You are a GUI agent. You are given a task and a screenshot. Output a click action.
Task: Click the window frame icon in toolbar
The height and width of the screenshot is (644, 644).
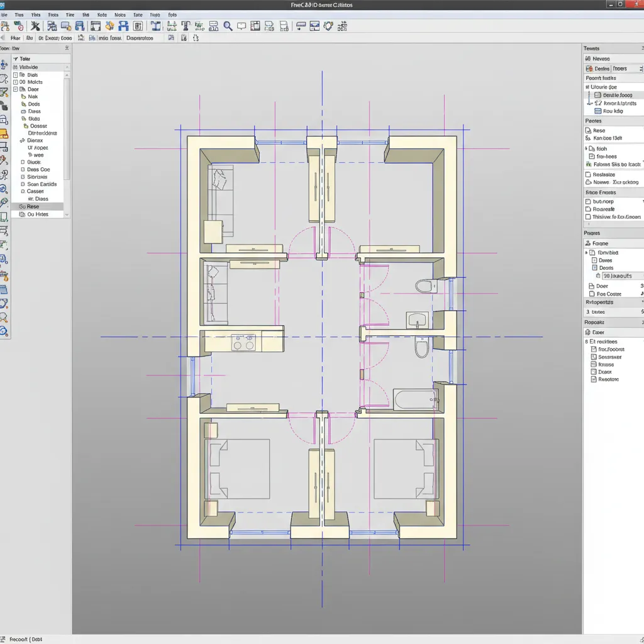point(96,26)
